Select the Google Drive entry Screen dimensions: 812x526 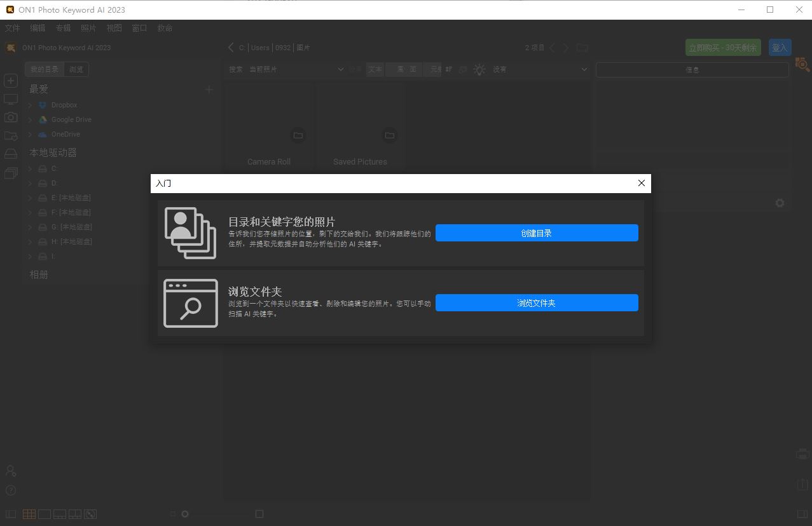(71, 119)
